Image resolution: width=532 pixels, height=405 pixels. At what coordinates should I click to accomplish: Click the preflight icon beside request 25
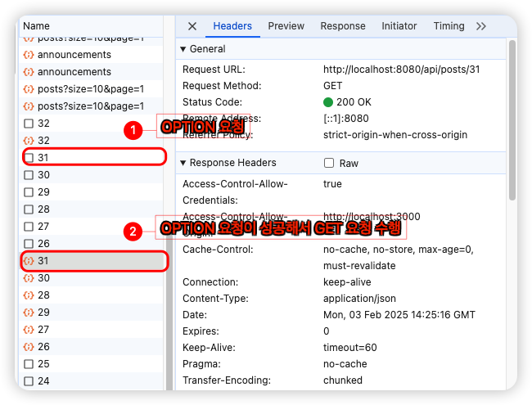click(x=29, y=364)
